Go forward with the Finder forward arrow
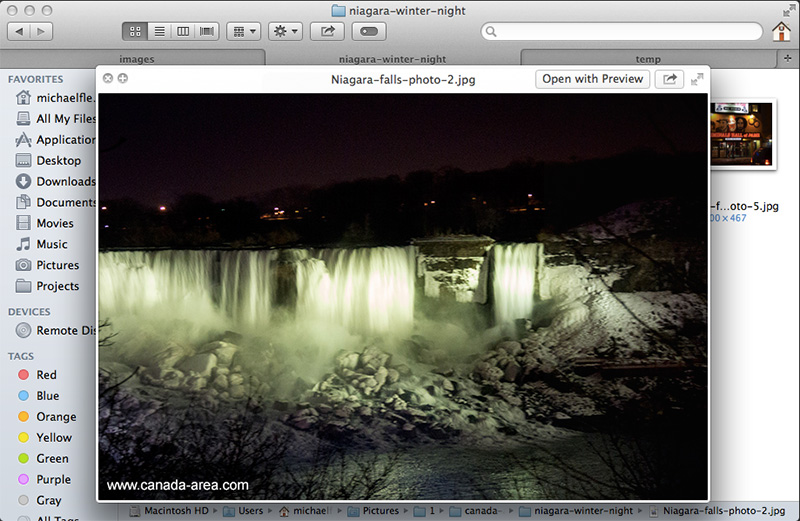Image resolution: width=800 pixels, height=521 pixels. [x=41, y=32]
